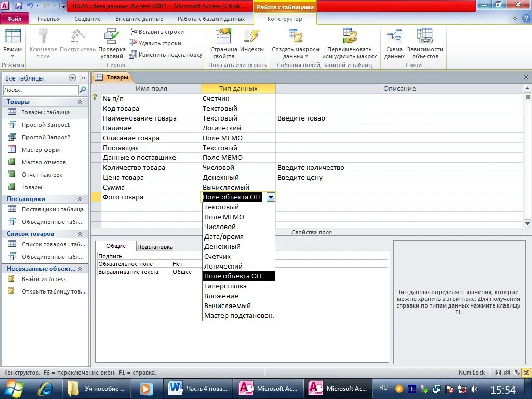Switch to the Внешние данные tab
The height and width of the screenshot is (399, 532).
(x=139, y=19)
